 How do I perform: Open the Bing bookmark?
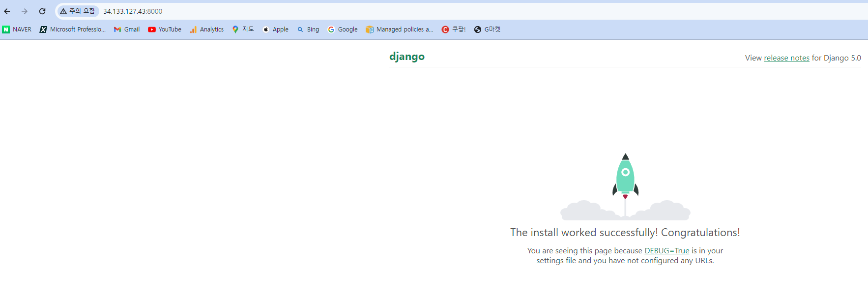coord(308,30)
